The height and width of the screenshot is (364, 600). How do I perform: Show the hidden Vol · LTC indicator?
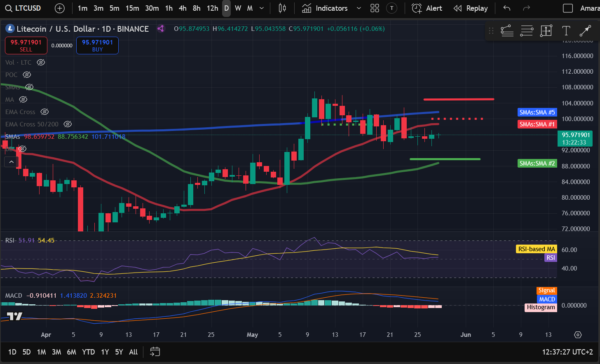point(41,62)
